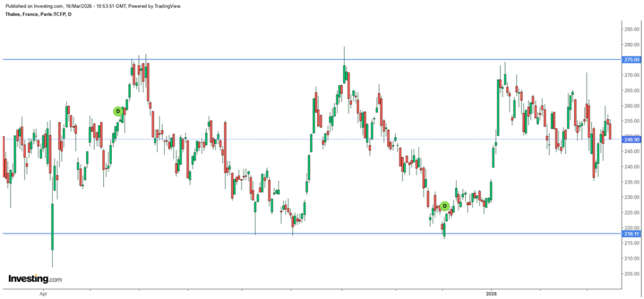Click the 240.00 price axis label

click(631, 167)
